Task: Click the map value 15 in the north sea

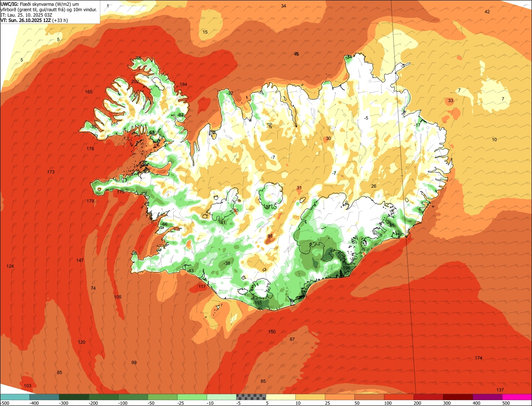Action: coord(205,32)
